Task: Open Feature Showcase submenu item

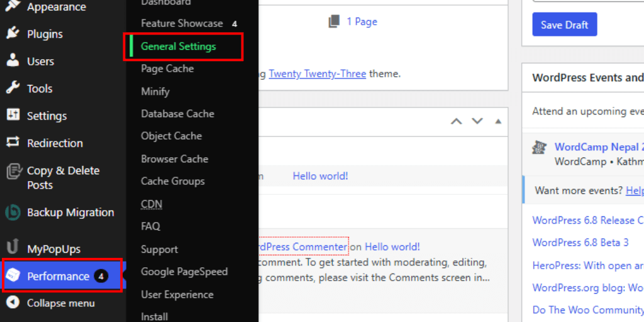Action: (x=182, y=23)
